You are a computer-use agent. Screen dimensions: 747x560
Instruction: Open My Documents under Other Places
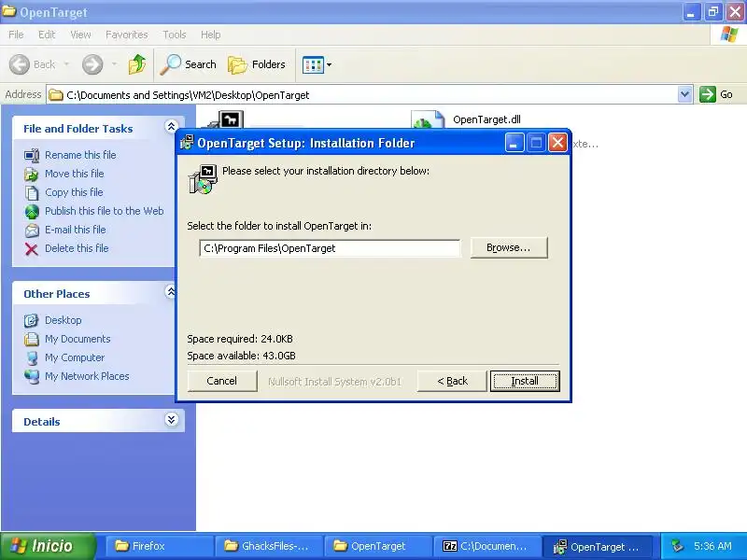pos(78,339)
